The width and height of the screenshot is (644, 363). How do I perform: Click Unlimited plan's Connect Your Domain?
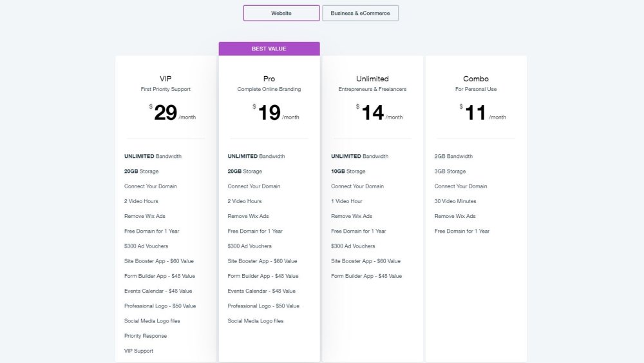coord(357,186)
